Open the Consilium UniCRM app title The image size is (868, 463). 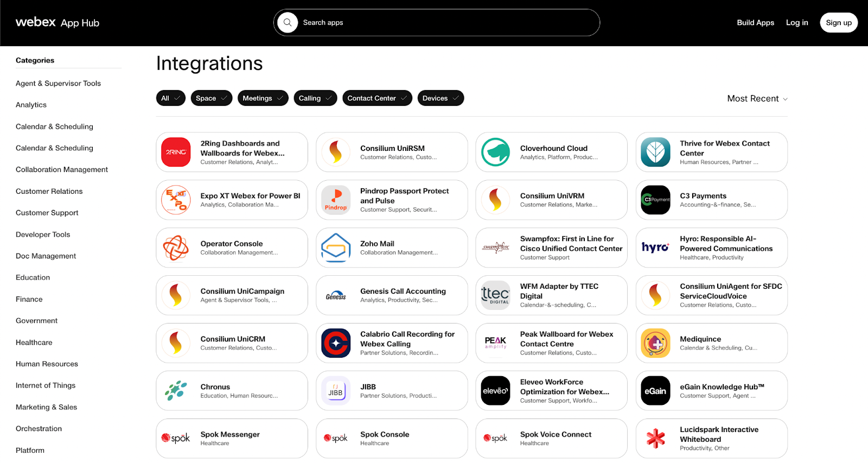click(x=233, y=339)
